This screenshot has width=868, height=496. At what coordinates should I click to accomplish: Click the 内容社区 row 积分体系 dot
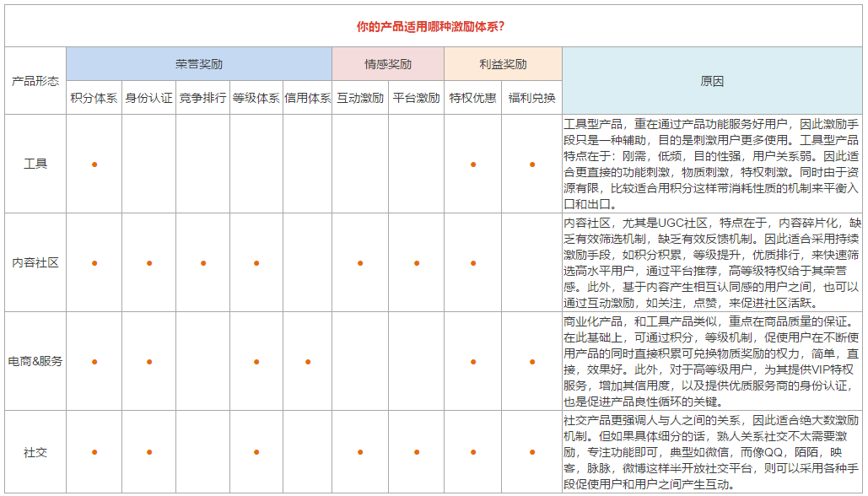coord(94,263)
